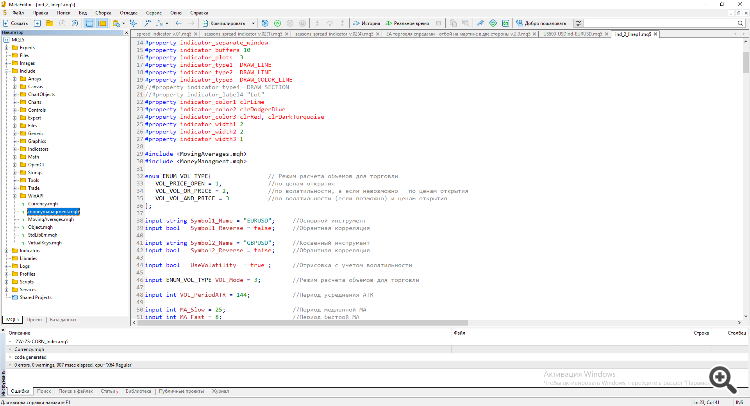Open the Файл (File) menu

click(16, 12)
